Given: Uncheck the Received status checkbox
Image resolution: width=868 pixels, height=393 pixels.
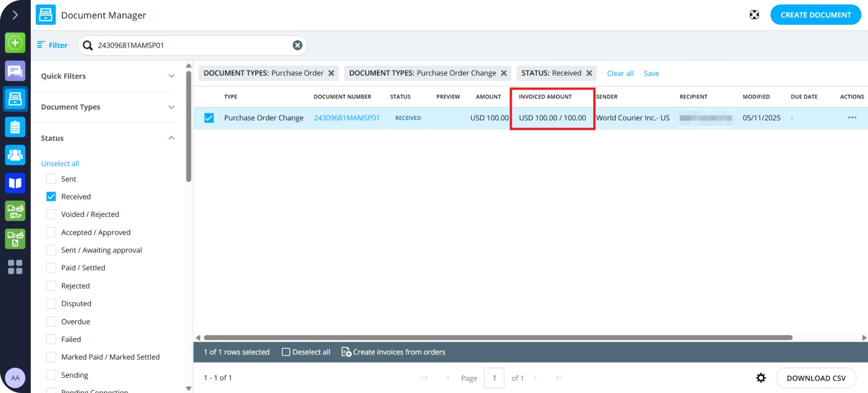Looking at the screenshot, I should coord(51,196).
